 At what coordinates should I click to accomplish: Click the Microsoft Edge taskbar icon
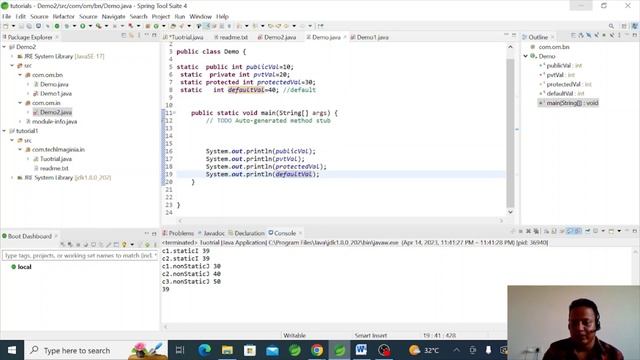pyautogui.click(x=204, y=350)
